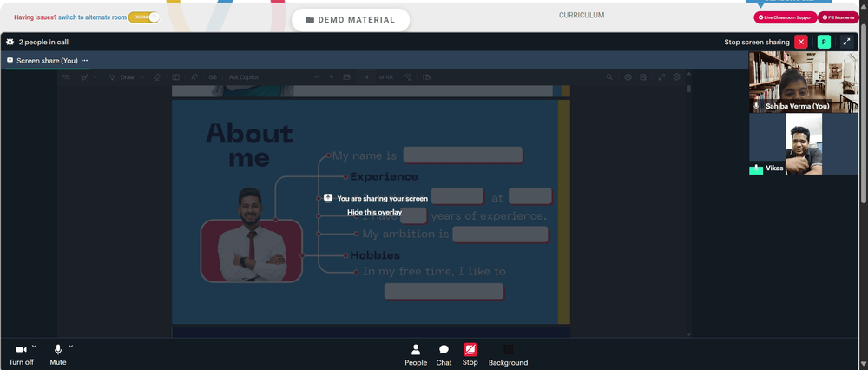The image size is (868, 370).
Task: Select the Screen share (You) tab
Action: (x=47, y=61)
